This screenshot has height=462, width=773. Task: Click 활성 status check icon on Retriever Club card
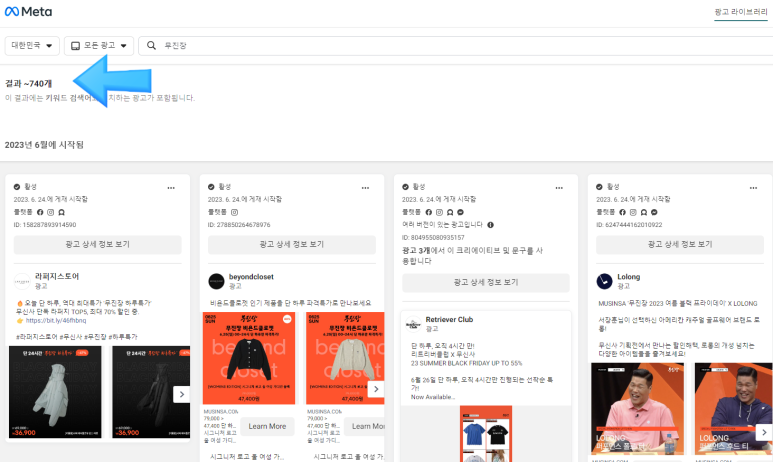pos(405,187)
